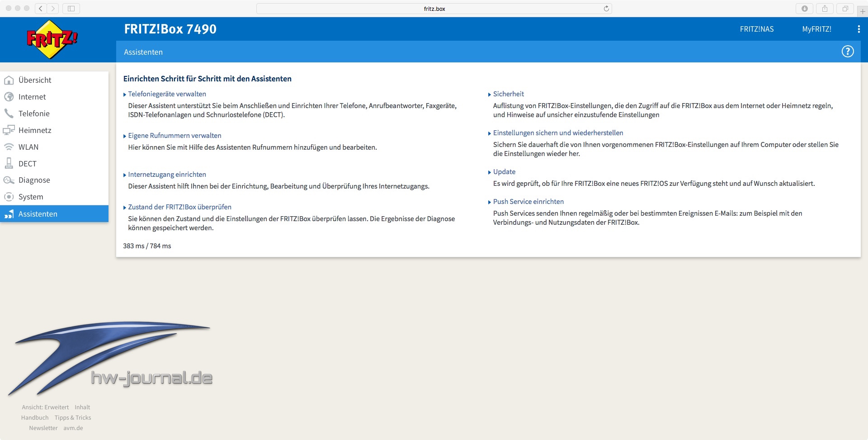This screenshot has height=440, width=868.
Task: Open FRITZ!NAS in the header
Action: [x=757, y=29]
